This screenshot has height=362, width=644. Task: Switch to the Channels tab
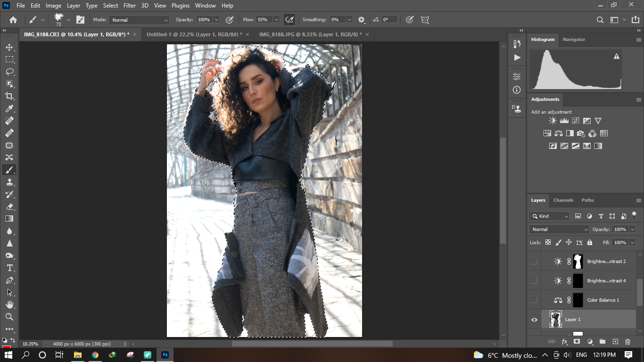point(563,200)
